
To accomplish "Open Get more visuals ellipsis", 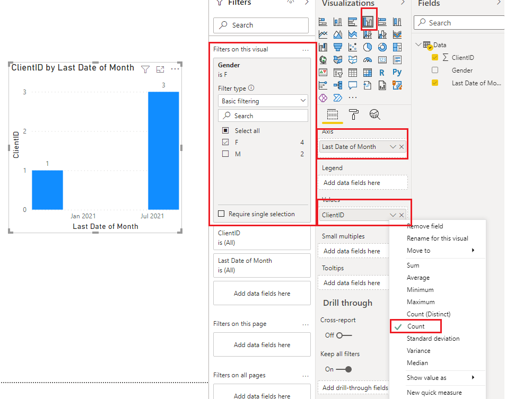I will [x=353, y=98].
